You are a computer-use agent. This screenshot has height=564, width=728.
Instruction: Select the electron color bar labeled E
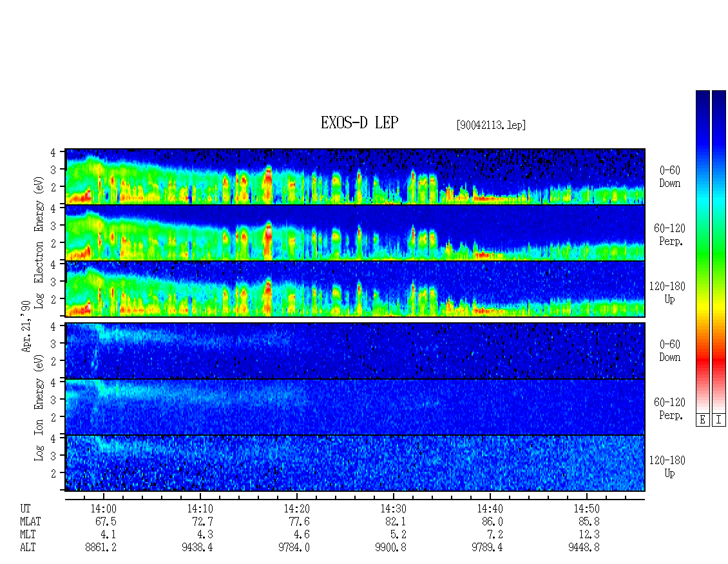[x=702, y=251]
